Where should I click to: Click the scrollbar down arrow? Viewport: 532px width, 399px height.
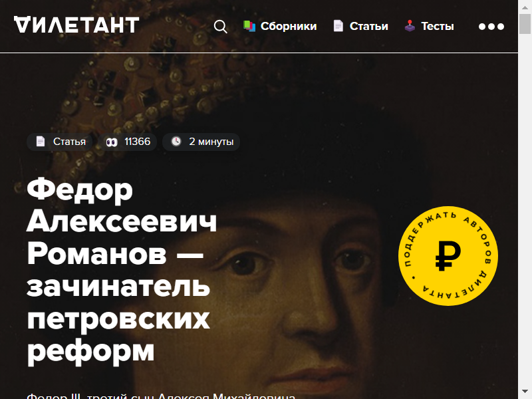coord(525,392)
